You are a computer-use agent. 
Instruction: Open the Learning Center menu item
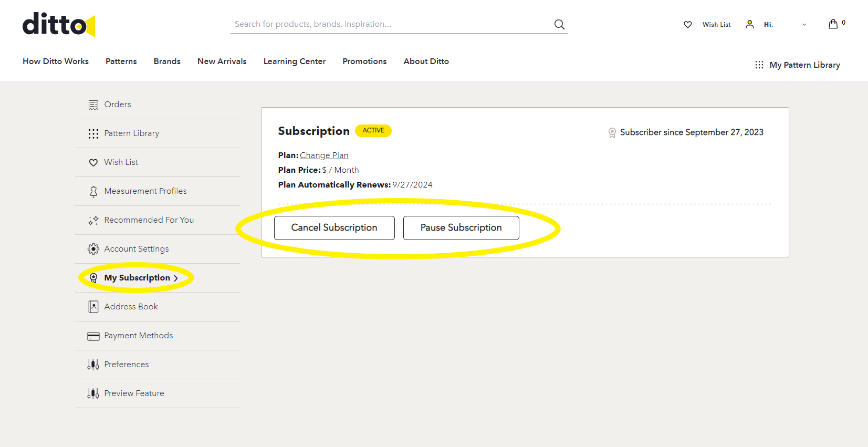point(294,61)
